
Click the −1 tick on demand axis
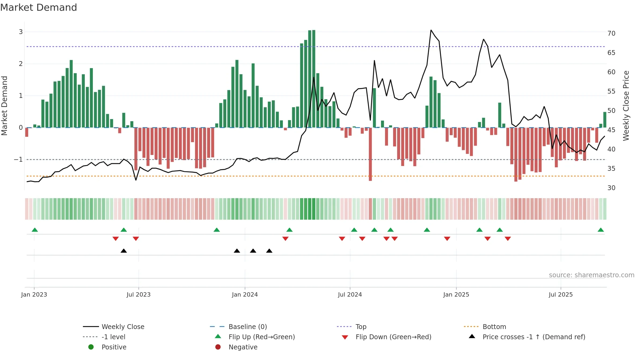click(18, 160)
